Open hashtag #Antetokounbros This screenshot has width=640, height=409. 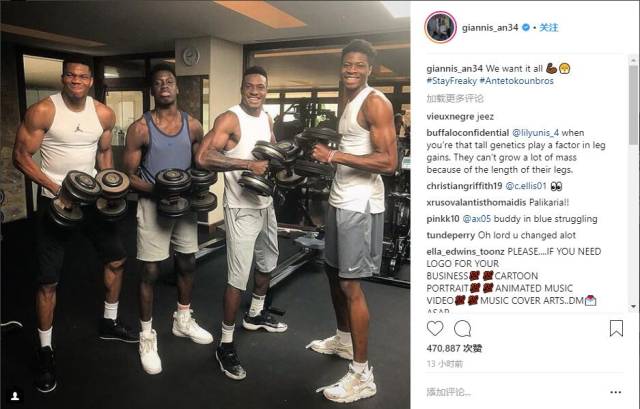coord(516,81)
